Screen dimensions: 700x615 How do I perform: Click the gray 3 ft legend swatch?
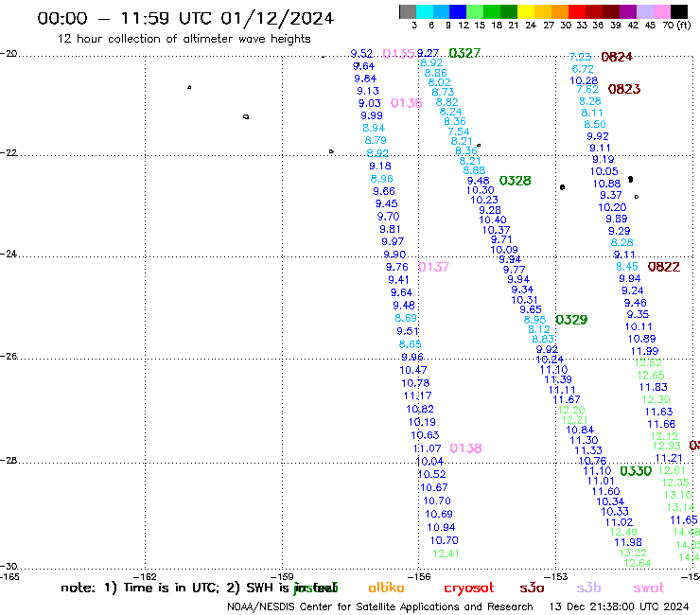[408, 11]
